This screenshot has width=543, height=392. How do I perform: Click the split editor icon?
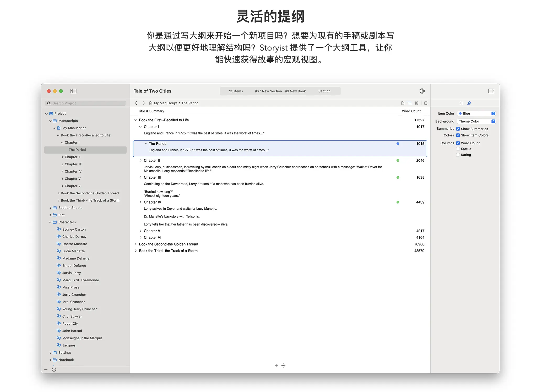pyautogui.click(x=426, y=103)
